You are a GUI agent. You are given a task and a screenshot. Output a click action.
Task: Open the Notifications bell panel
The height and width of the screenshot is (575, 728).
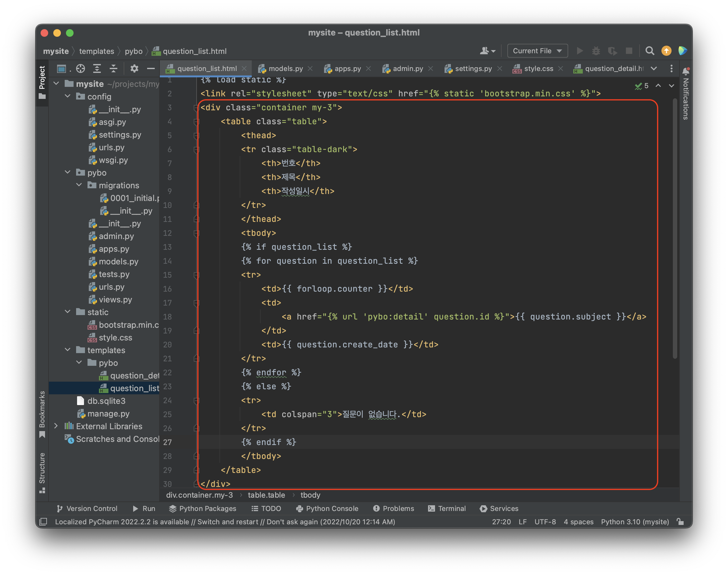(x=686, y=71)
